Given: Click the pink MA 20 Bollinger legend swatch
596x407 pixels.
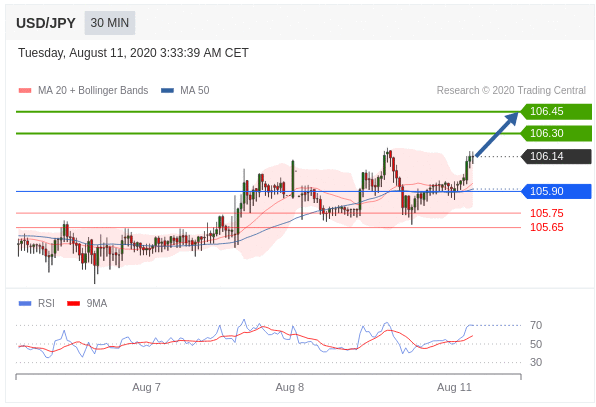Looking at the screenshot, I should (25, 90).
